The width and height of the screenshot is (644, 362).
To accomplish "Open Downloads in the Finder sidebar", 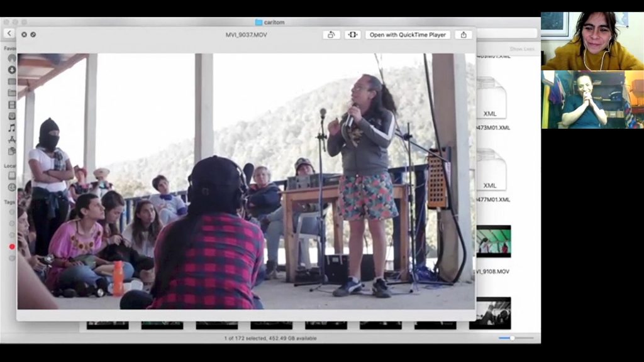I will [12, 70].
